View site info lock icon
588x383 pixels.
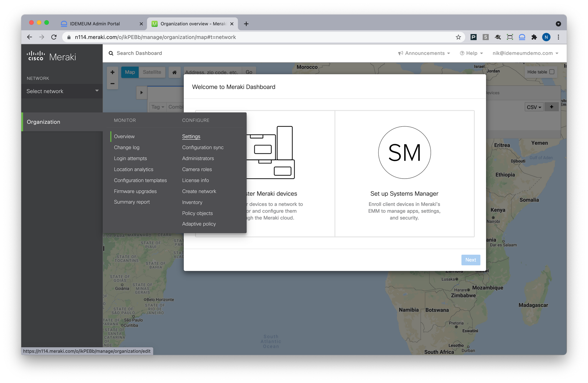(69, 37)
